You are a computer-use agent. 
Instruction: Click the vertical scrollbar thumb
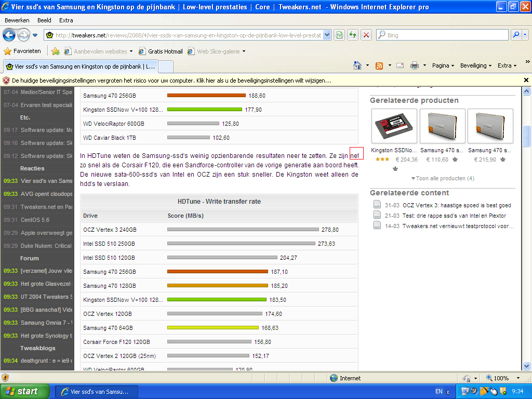click(x=526, y=136)
